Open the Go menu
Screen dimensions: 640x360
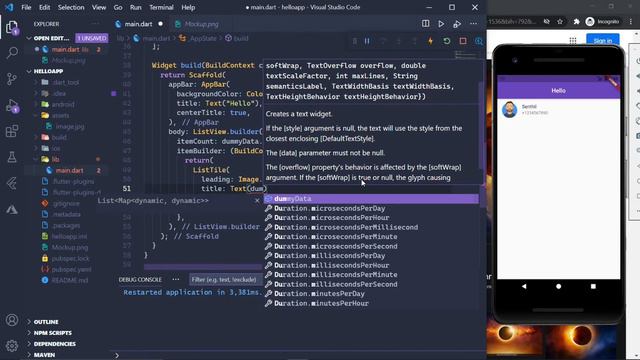tap(118, 7)
